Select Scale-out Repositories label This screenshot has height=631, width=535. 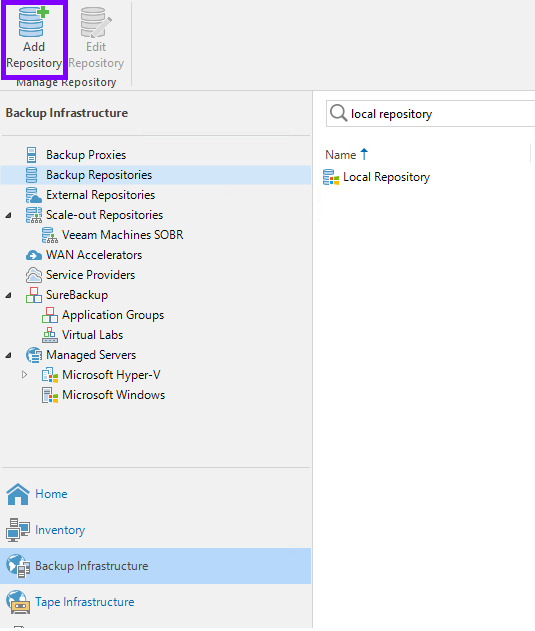[104, 215]
